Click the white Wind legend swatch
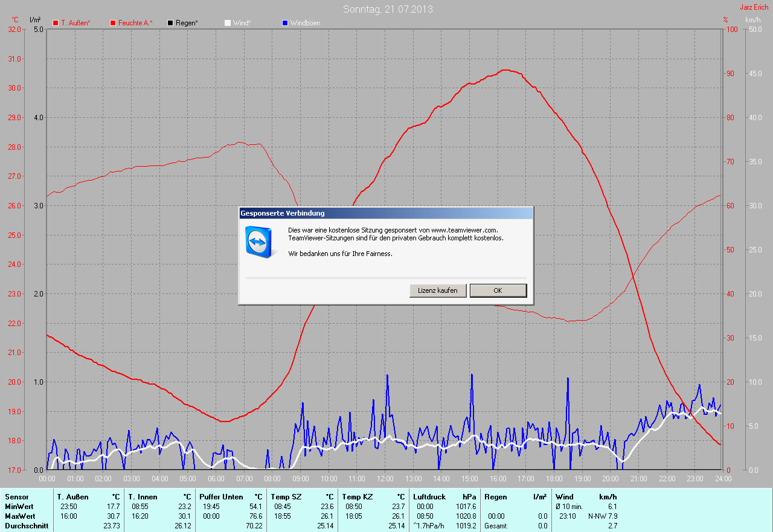773x532 pixels. coord(228,23)
